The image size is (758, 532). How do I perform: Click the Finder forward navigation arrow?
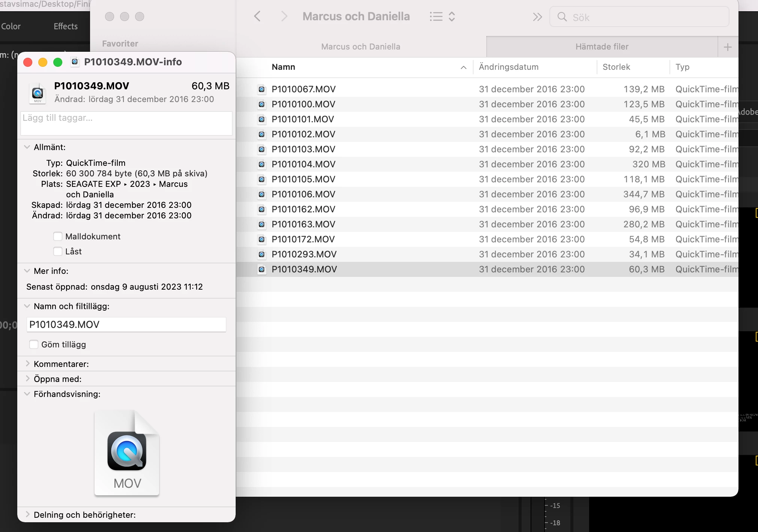(x=284, y=17)
